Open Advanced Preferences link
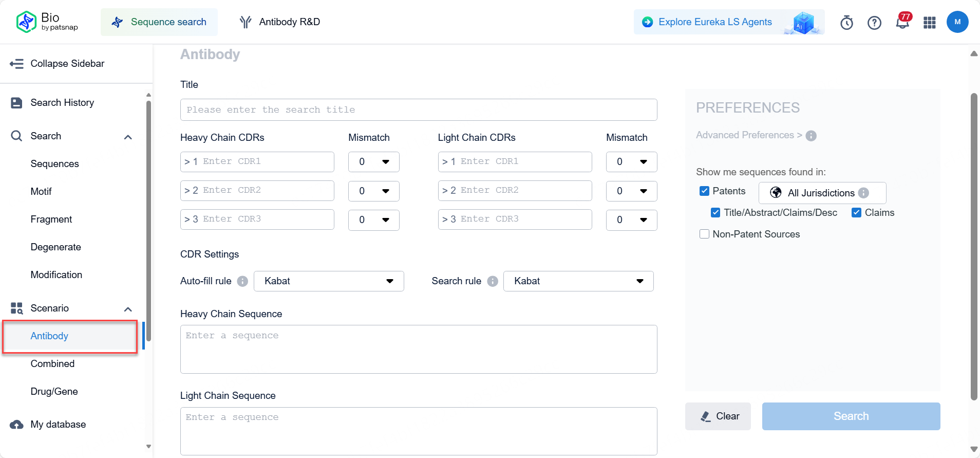980x458 pixels. [x=748, y=135]
